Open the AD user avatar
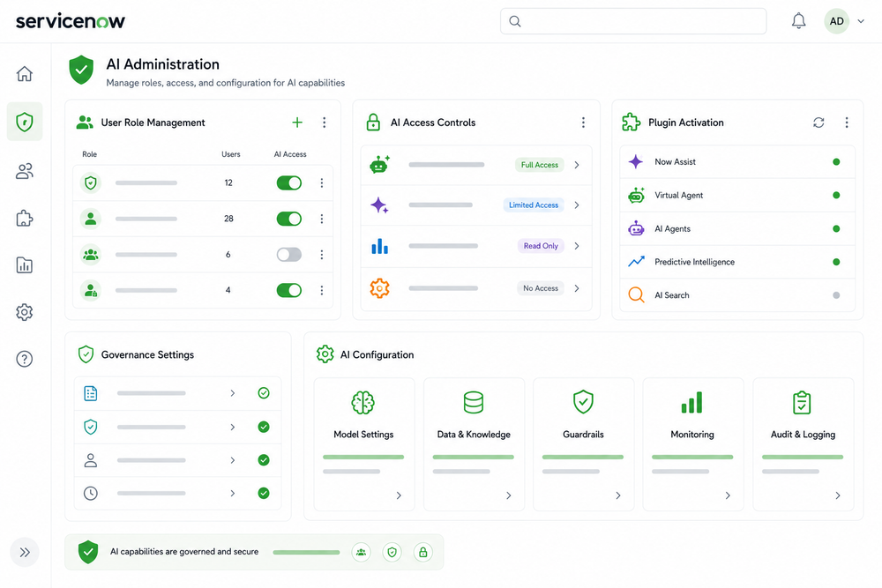This screenshot has width=882, height=588. [836, 21]
